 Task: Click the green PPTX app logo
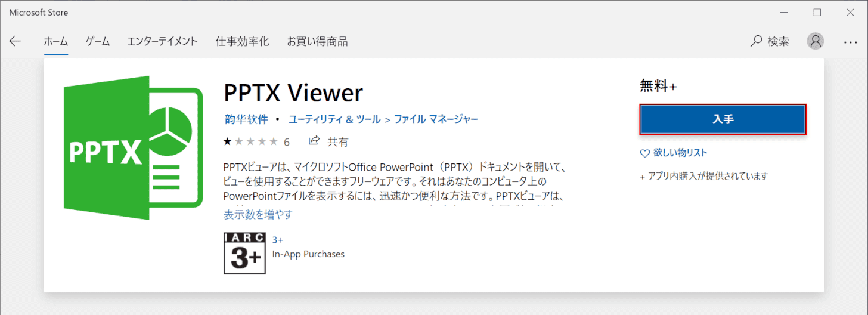pyautogui.click(x=134, y=148)
